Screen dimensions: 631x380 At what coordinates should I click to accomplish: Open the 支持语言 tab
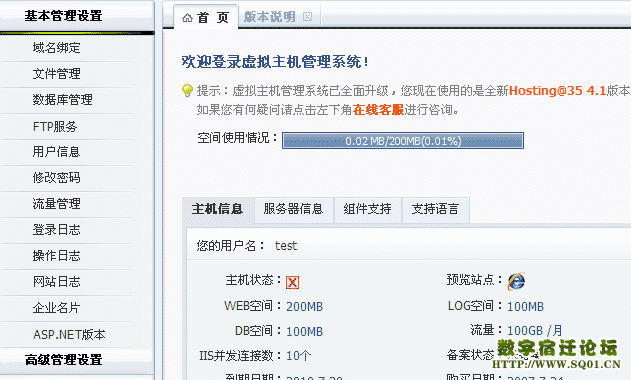[435, 209]
